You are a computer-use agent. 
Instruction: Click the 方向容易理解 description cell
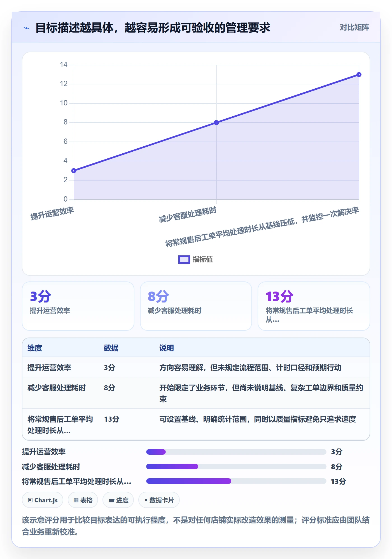[x=250, y=368]
